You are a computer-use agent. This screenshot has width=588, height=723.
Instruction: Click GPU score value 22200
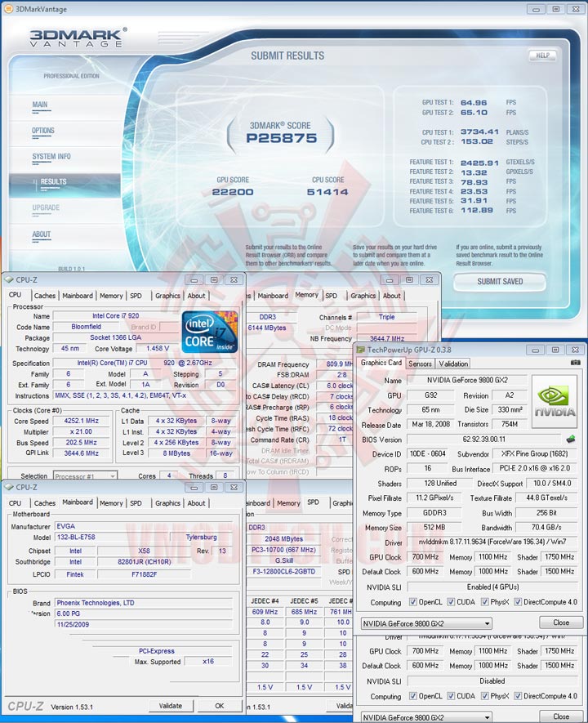point(233,192)
